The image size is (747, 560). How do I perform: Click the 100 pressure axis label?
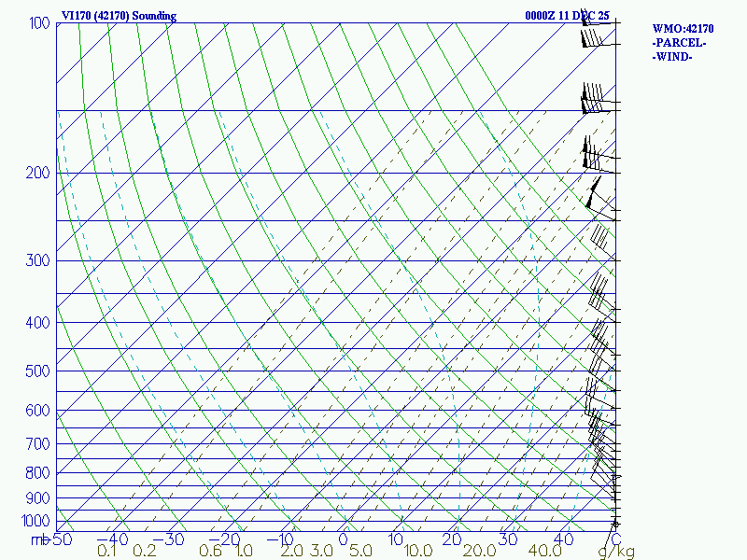(39, 22)
